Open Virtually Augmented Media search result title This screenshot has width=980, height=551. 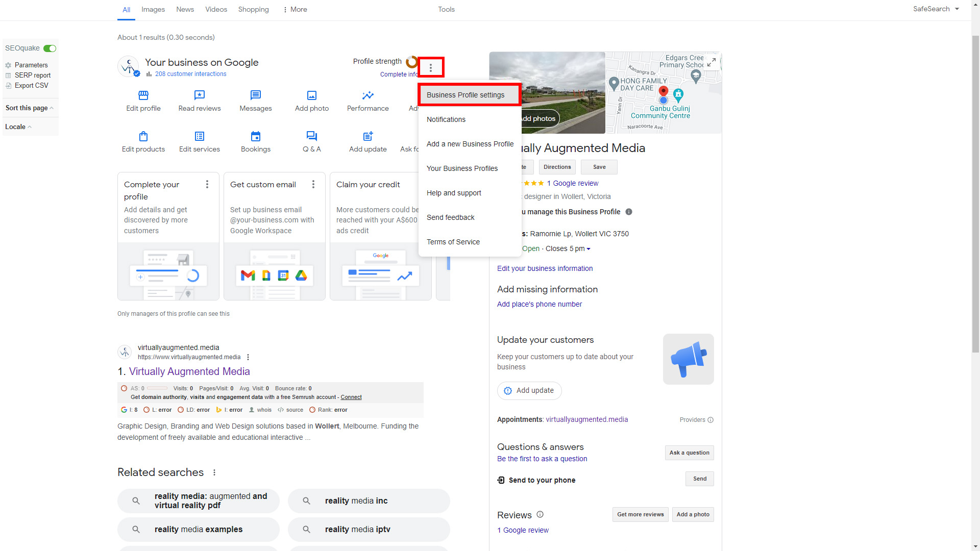point(189,372)
